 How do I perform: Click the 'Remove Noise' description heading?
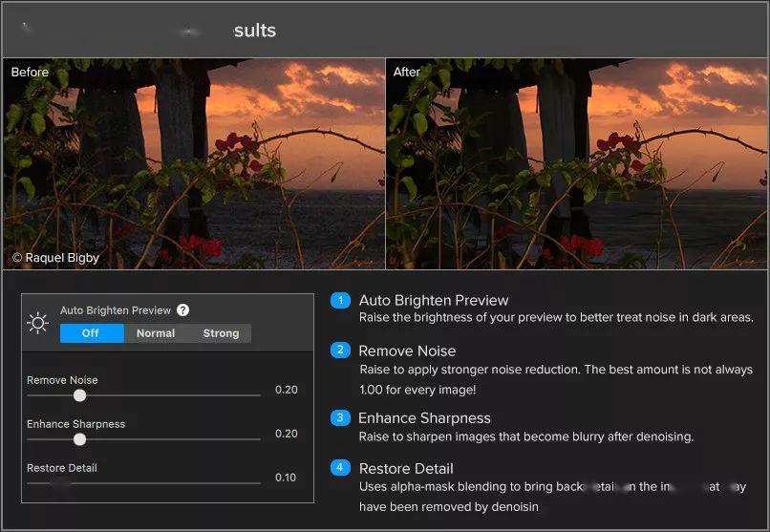click(407, 351)
